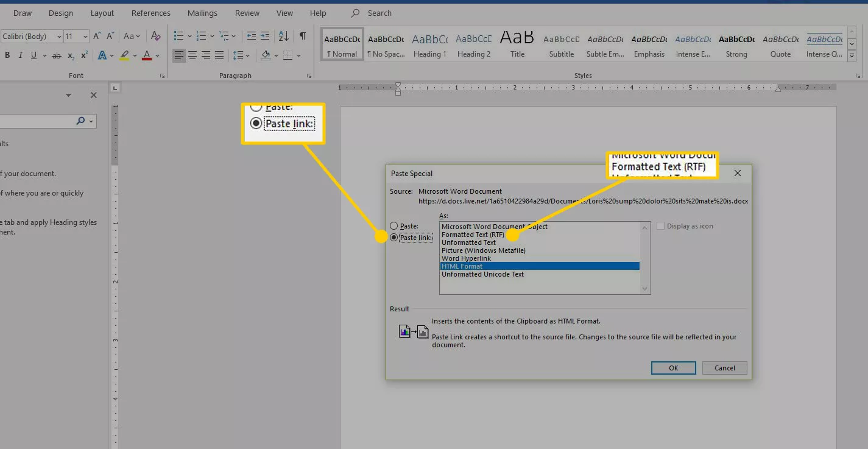Check Display as icon checkbox
Screen dimensions: 868x449
(x=661, y=226)
